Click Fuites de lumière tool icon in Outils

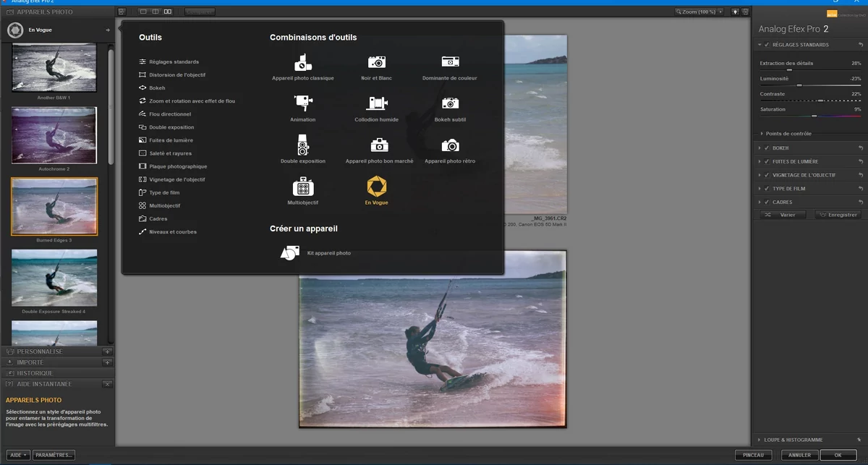click(142, 140)
